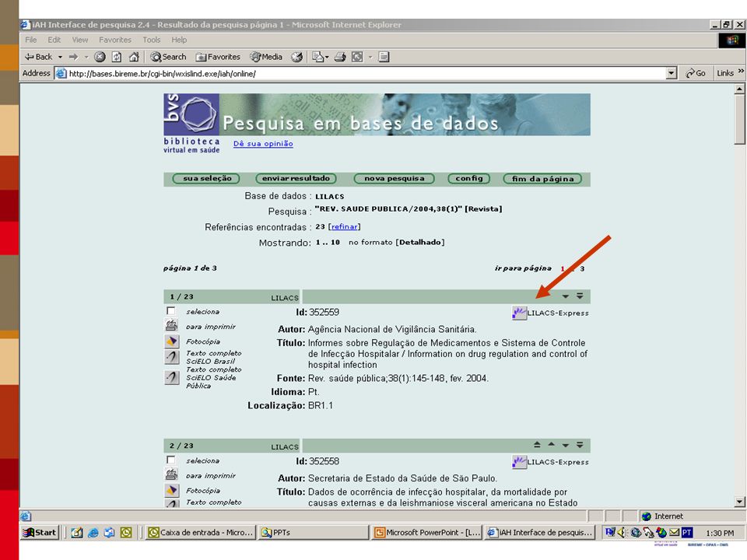Open the View menu
The height and width of the screenshot is (560, 747).
coord(80,40)
